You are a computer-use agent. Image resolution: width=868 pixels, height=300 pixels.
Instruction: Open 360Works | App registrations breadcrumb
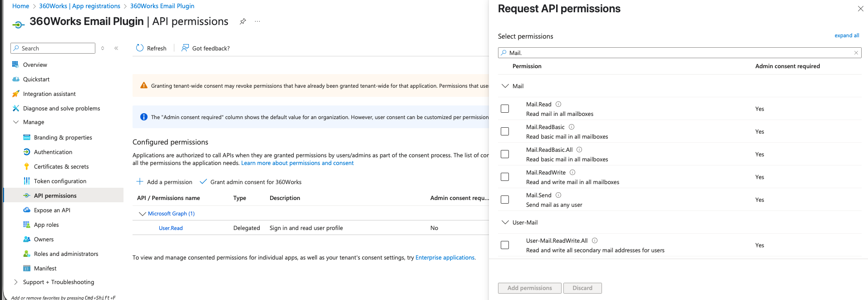[79, 6]
